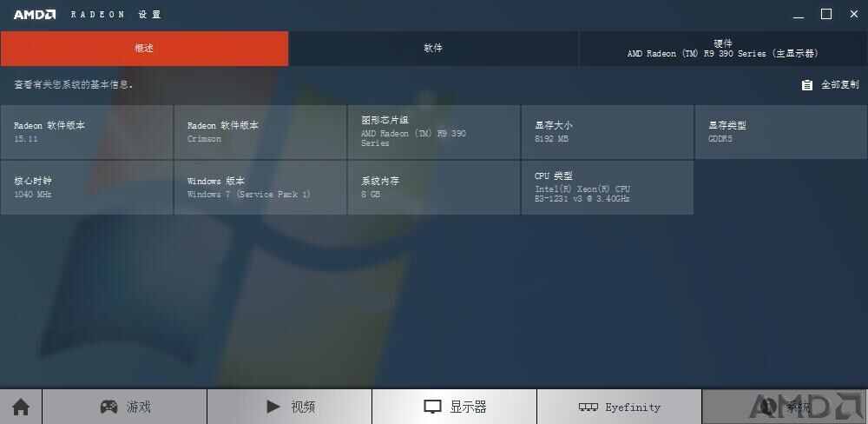Viewport: 868px width, 424px height.
Task: Select the Windows 版本 Windows 7 tile
Action: coord(260,188)
